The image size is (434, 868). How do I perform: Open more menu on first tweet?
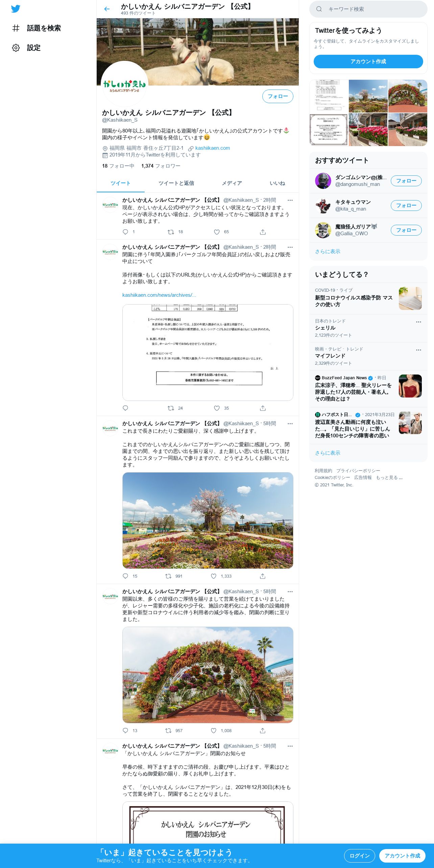click(x=290, y=200)
